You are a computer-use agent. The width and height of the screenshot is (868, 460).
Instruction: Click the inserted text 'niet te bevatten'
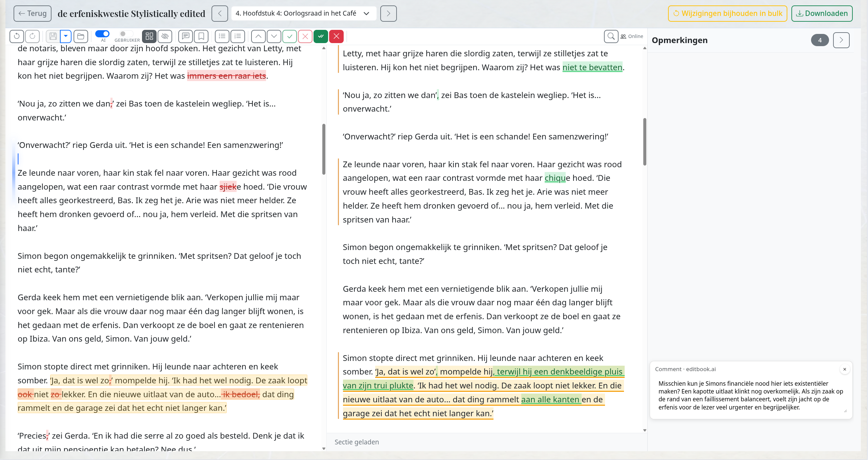[592, 67]
